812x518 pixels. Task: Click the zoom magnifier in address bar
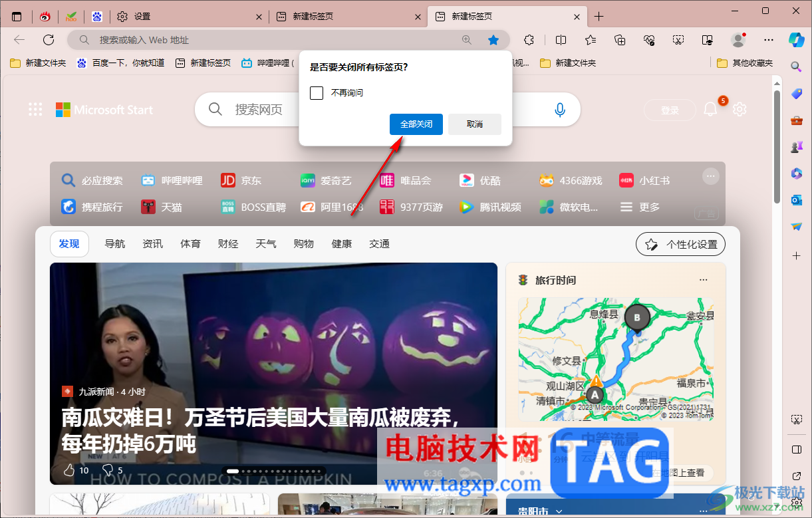coord(467,40)
